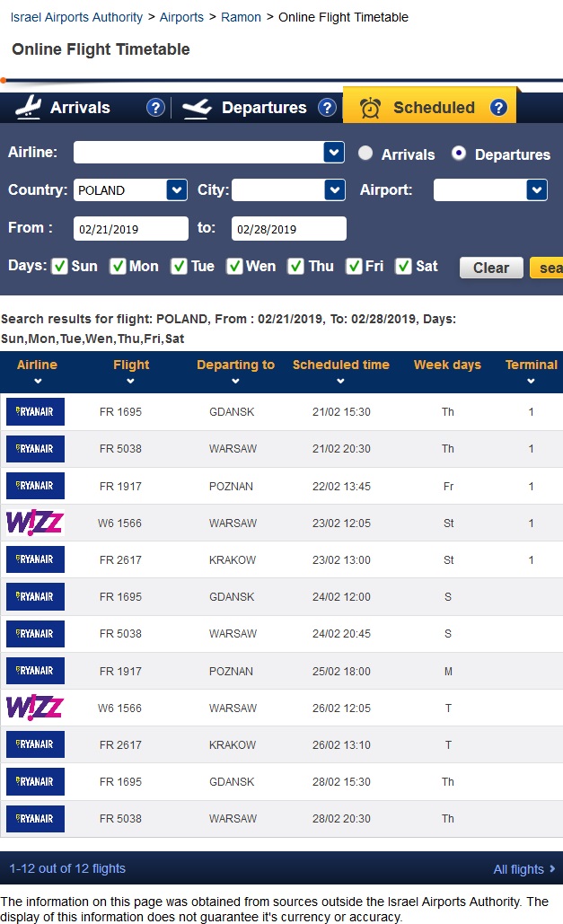Image resolution: width=563 pixels, height=924 pixels.
Task: Click the yellow search button
Action: pos(547,268)
